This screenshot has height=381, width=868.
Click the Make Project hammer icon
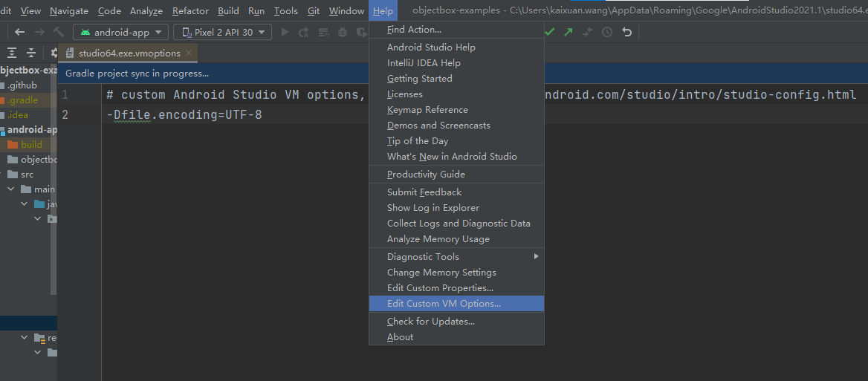(59, 32)
